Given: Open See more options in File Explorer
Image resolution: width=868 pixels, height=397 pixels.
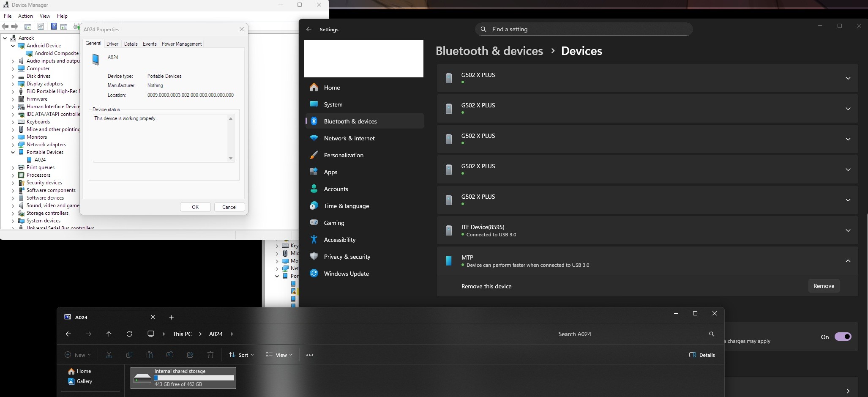Looking at the screenshot, I should coord(309,355).
